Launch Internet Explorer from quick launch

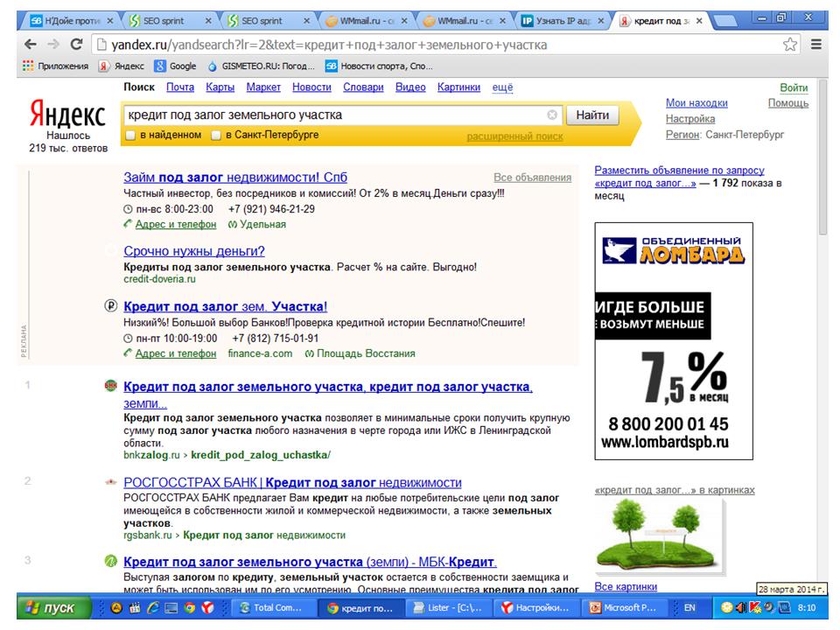point(152,608)
